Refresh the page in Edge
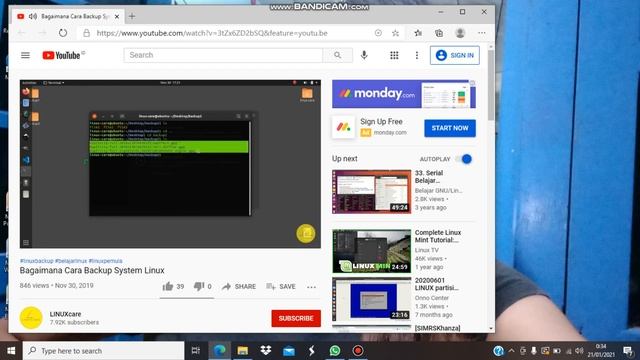 click(x=63, y=33)
